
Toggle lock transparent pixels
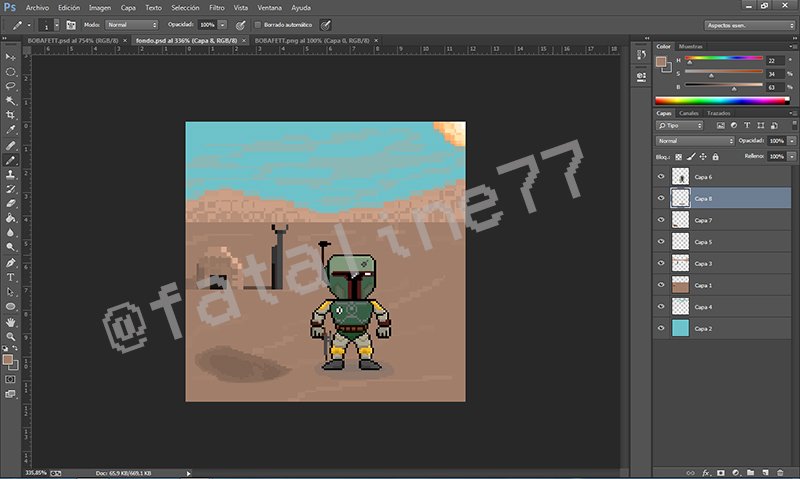[679, 157]
